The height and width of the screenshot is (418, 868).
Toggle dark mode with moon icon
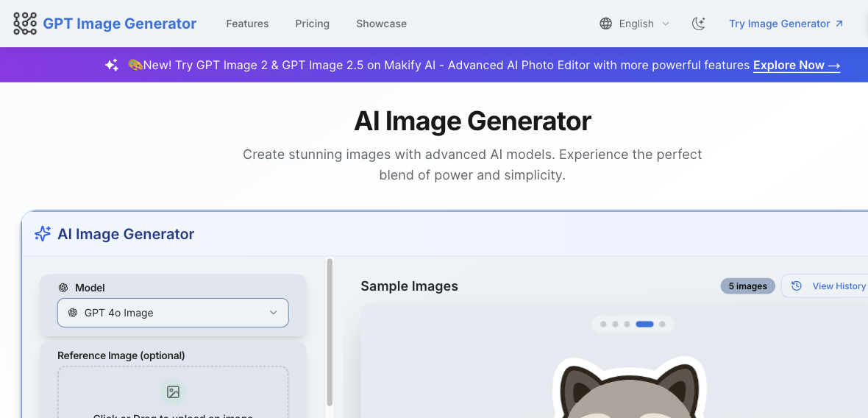coord(699,24)
